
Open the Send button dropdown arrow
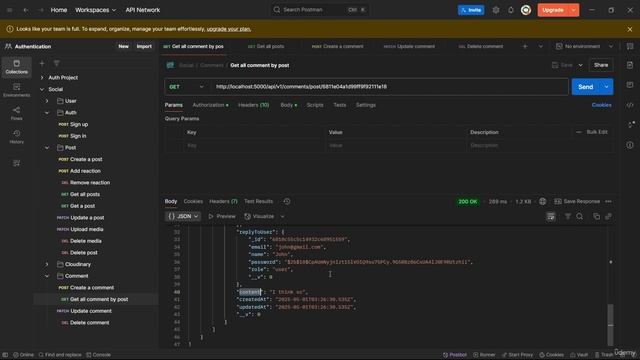point(606,87)
